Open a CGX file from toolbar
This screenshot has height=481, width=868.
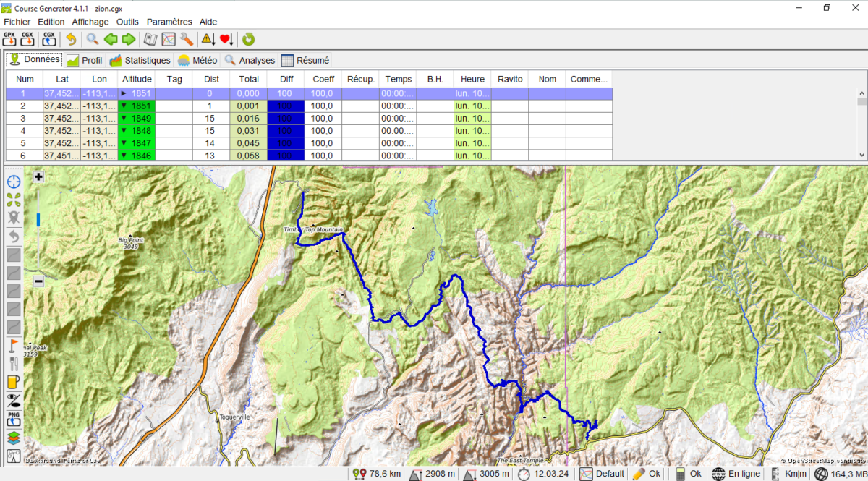click(x=28, y=39)
